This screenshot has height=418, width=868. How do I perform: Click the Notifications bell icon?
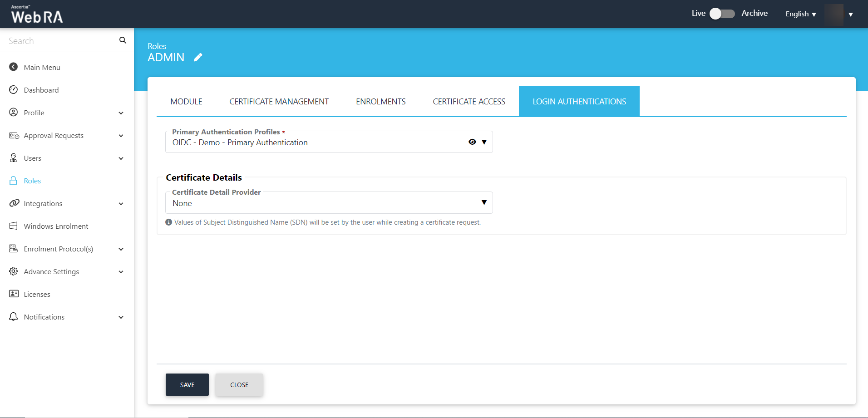(x=14, y=317)
